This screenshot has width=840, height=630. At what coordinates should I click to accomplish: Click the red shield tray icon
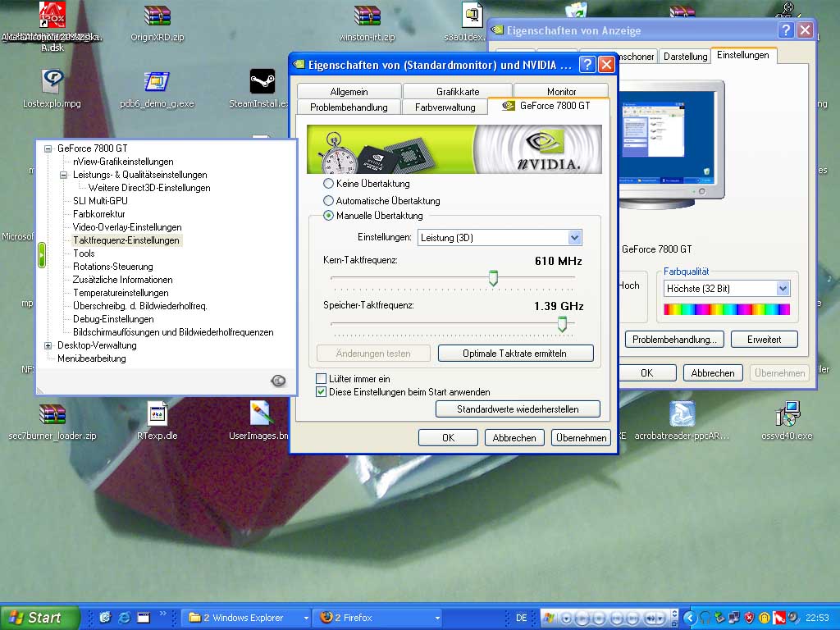pos(750,618)
